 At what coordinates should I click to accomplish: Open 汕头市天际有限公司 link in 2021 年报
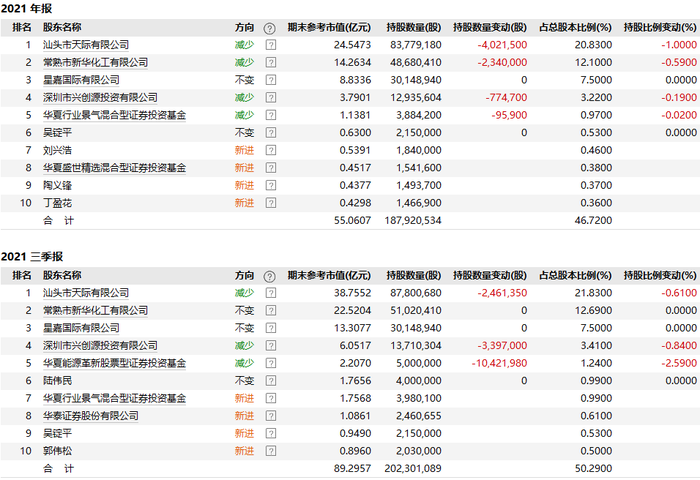coord(86,45)
